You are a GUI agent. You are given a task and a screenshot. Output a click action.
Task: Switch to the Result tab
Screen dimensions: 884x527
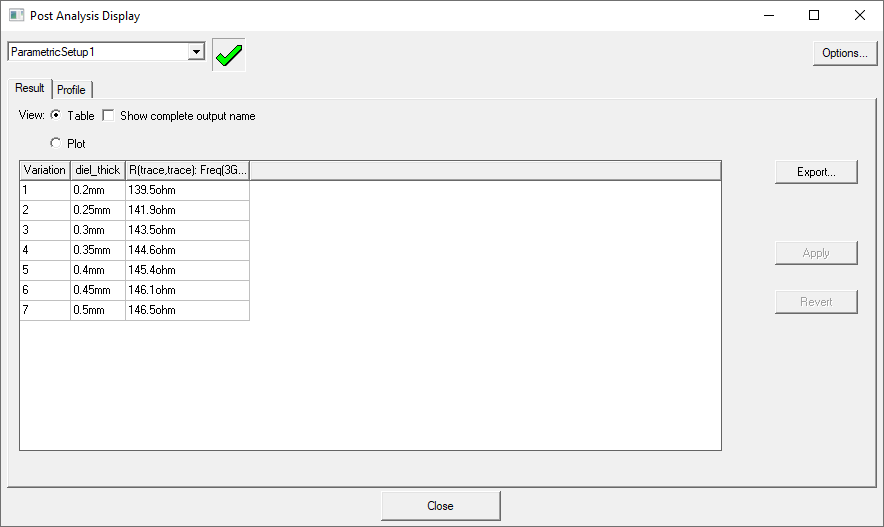[x=29, y=88]
